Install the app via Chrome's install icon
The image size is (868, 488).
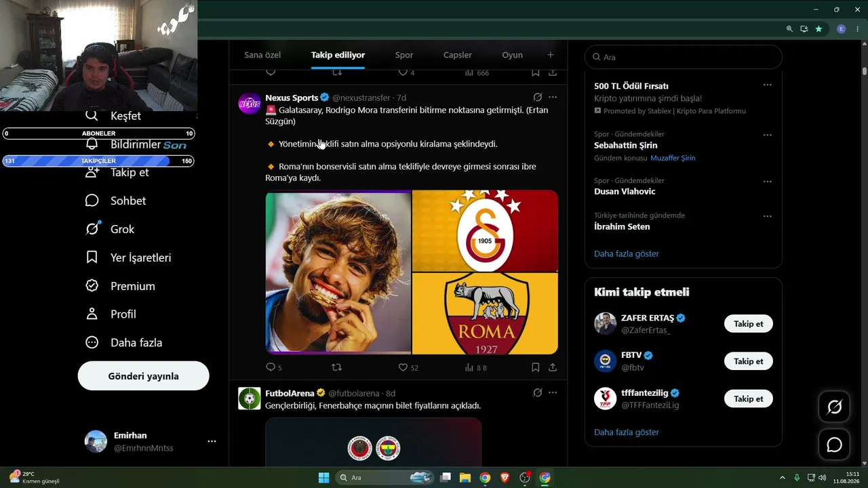(804, 29)
